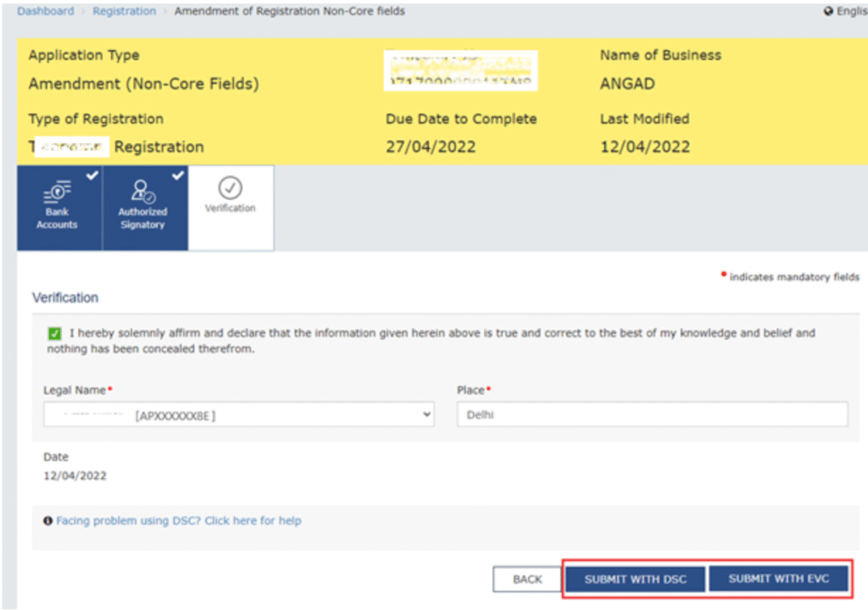Viewport: 868px width, 610px height.
Task: Click the completed checkmark on Bank Accounts tile
Action: coord(92,175)
